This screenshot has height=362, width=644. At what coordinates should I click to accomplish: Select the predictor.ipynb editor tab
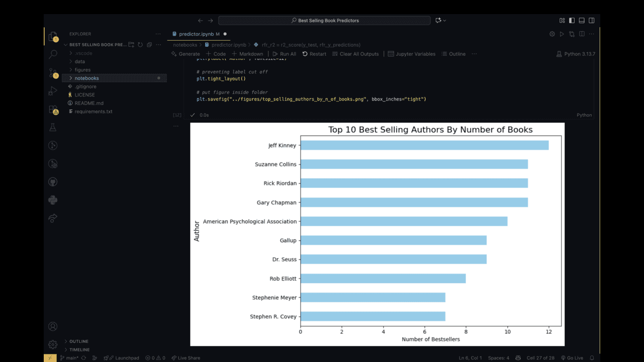click(199, 34)
